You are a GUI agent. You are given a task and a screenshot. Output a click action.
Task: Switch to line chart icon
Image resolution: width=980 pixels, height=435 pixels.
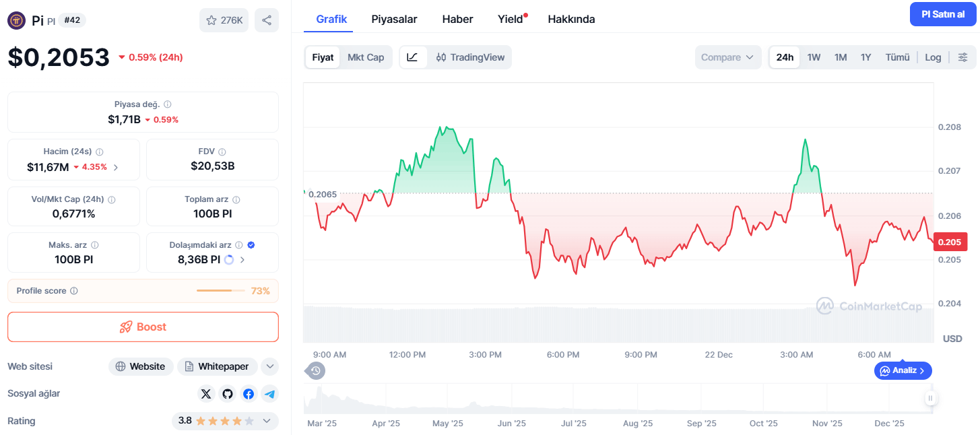pyautogui.click(x=413, y=57)
